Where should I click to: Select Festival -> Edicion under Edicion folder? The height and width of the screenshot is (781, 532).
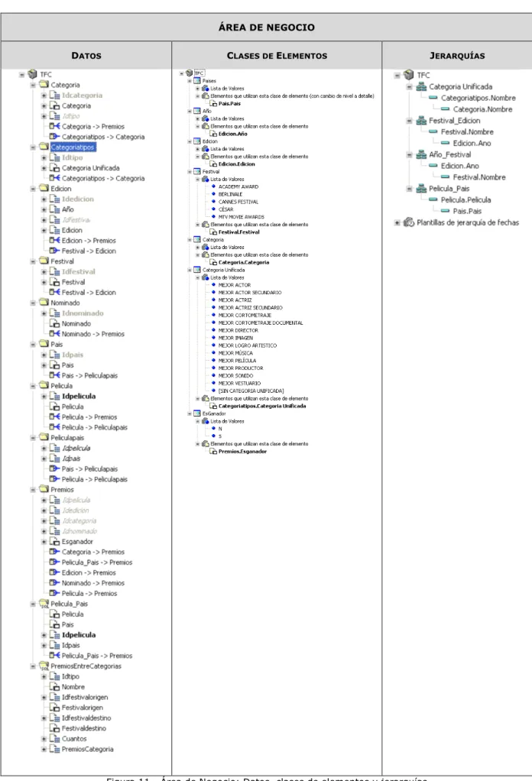tap(89, 251)
